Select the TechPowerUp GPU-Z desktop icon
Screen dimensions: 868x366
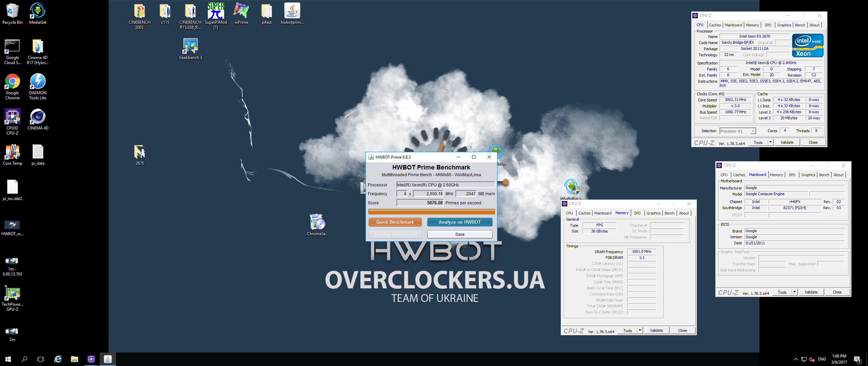tap(12, 298)
